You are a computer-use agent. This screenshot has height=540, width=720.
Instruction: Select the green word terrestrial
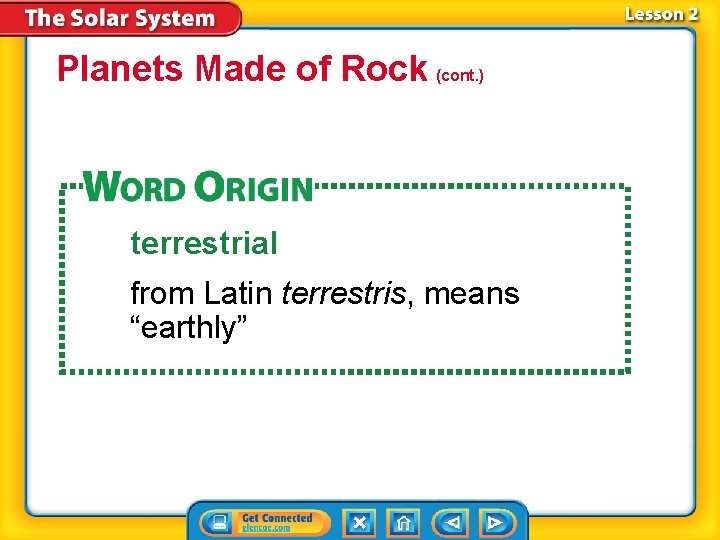pos(204,243)
